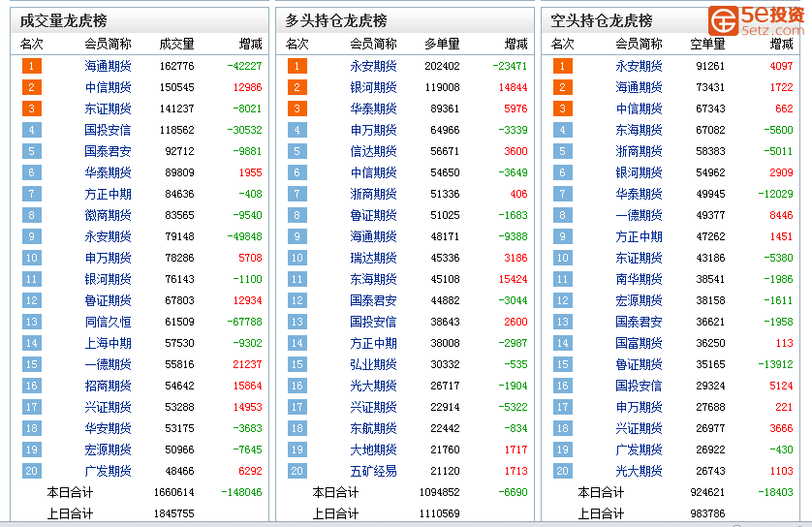
Task: Click the 空单量 column header
Action: [708, 44]
